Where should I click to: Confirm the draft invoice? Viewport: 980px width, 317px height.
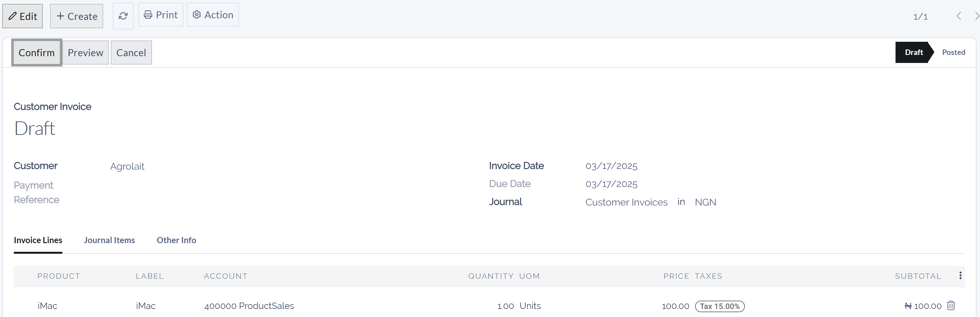[36, 52]
